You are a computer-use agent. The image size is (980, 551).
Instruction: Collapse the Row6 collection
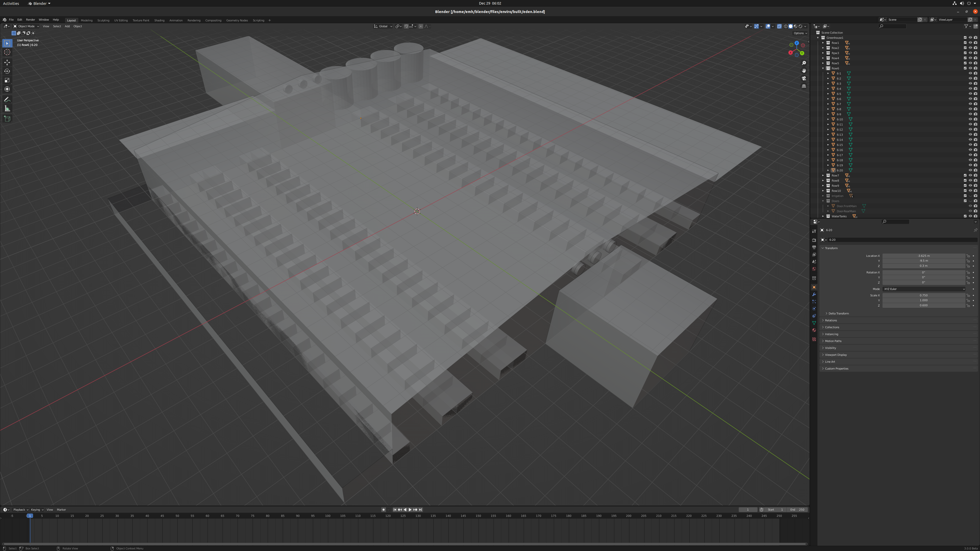[x=823, y=68]
